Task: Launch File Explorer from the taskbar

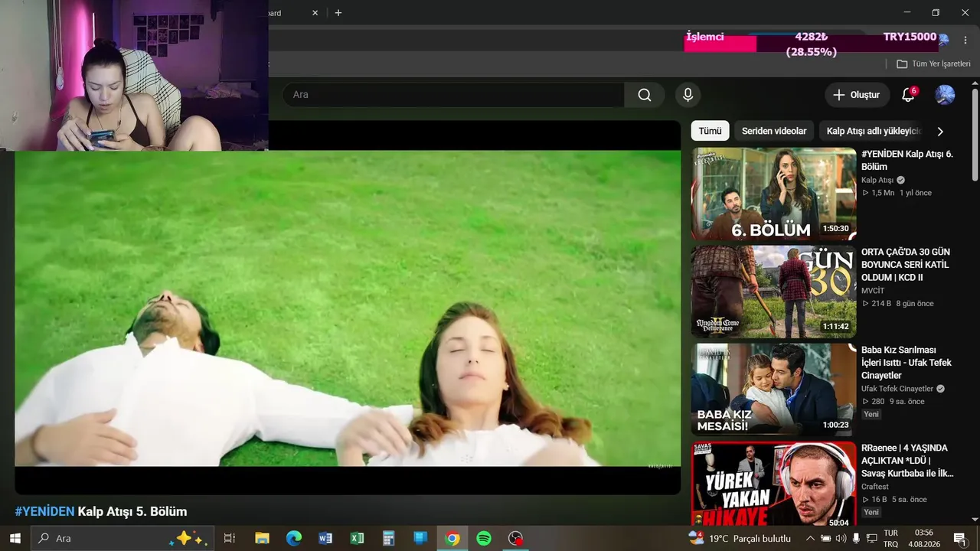Action: [262, 538]
